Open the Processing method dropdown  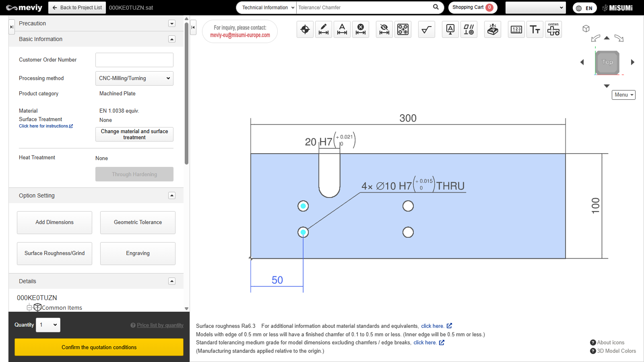[x=134, y=78]
